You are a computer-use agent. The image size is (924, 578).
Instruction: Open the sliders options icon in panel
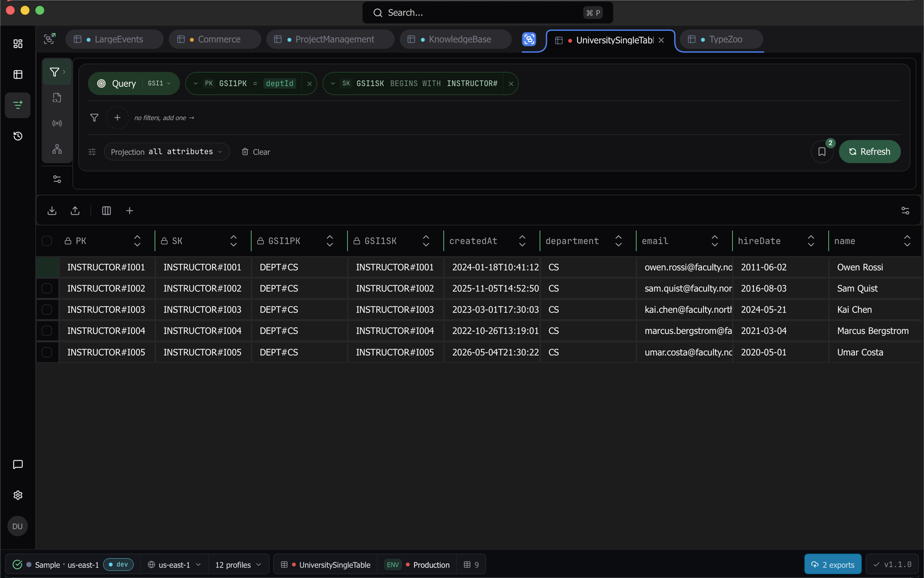tap(57, 179)
